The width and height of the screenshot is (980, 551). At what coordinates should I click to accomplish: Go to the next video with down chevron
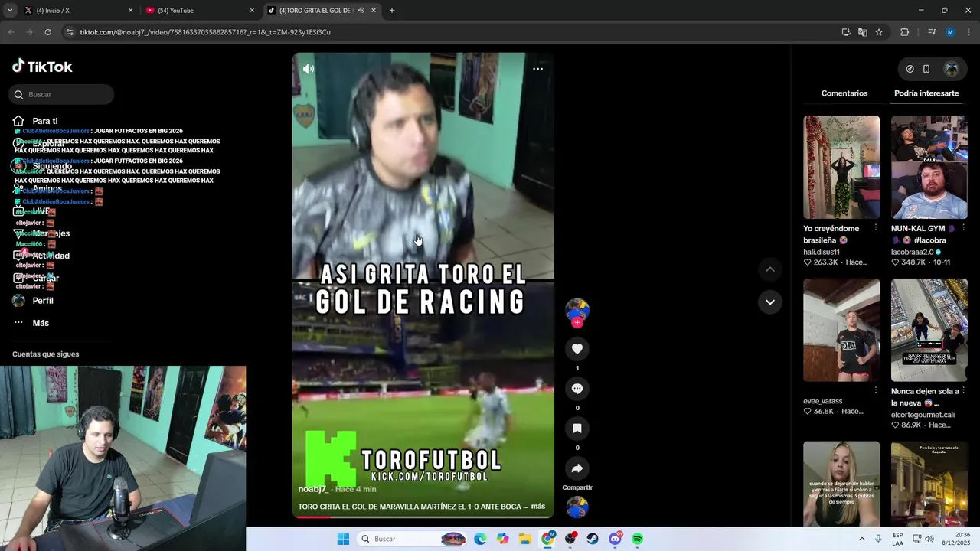[770, 302]
